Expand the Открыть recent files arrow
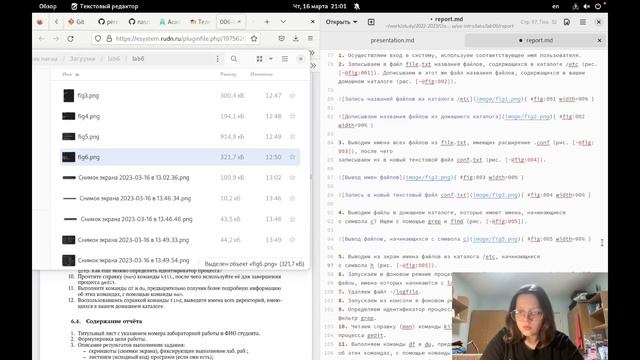Image resolution: width=640 pixels, height=360 pixels. pos(355,22)
